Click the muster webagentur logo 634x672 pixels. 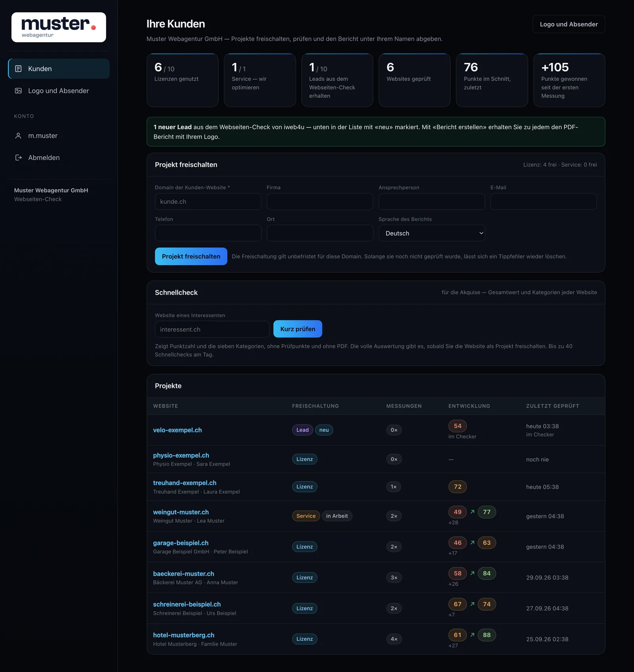(59, 27)
